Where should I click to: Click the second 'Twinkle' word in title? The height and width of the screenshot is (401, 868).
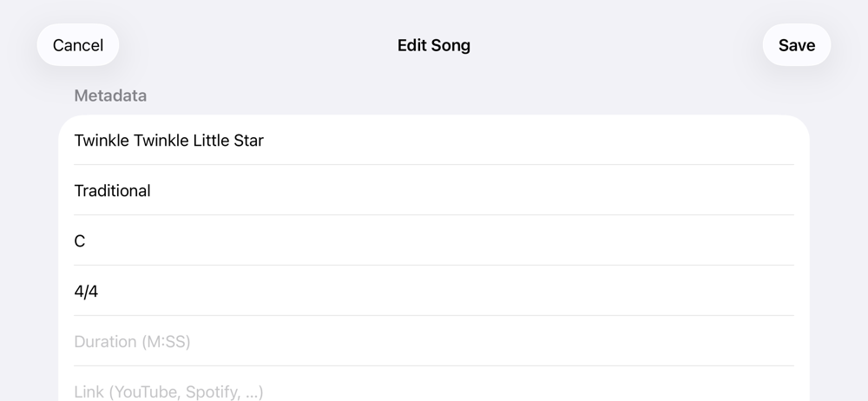[161, 141]
